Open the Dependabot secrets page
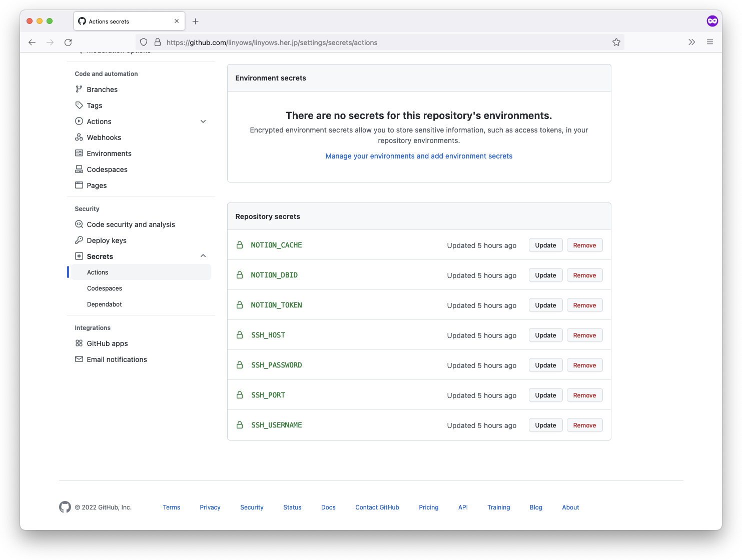The image size is (742, 560). pyautogui.click(x=104, y=304)
